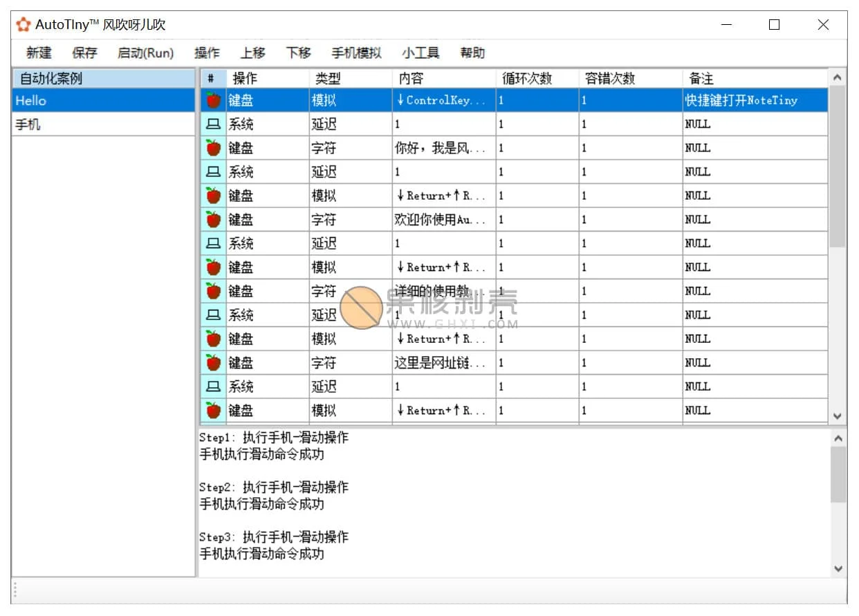
Task: Minimize the AutoTiny window
Action: click(x=727, y=25)
